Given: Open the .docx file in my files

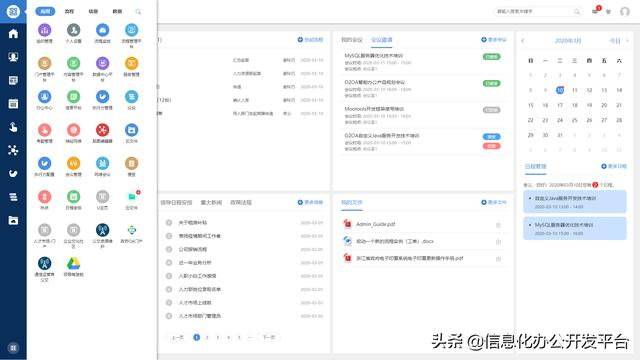Looking at the screenshot, I should (x=394, y=241).
